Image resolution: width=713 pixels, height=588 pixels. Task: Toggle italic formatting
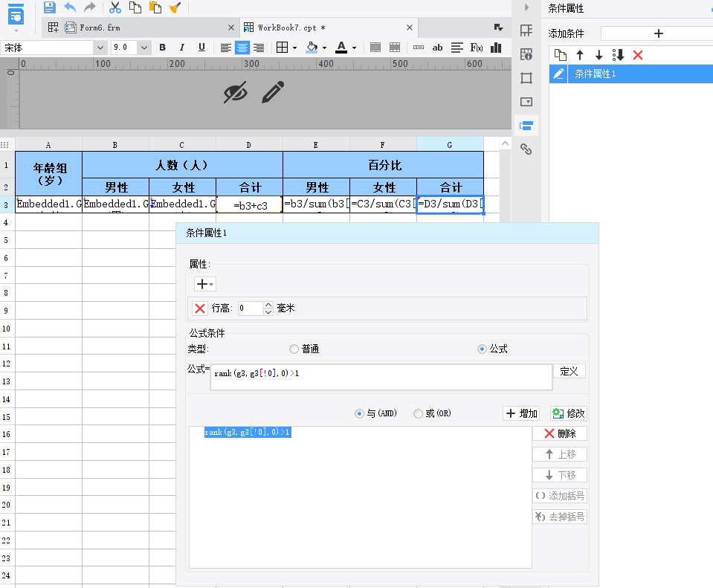point(182,48)
